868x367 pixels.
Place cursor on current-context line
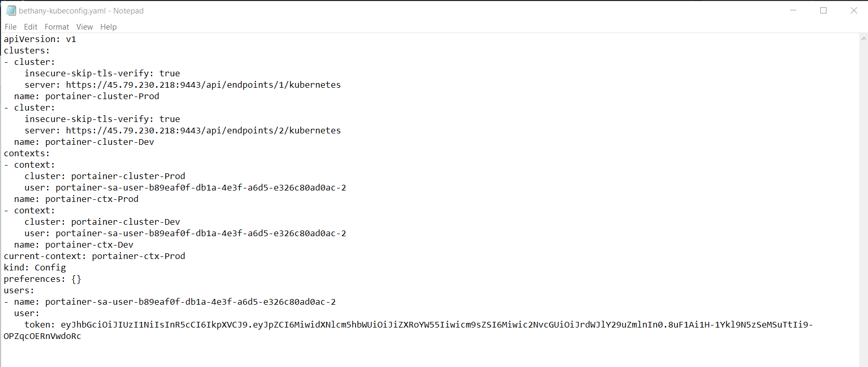coord(94,256)
